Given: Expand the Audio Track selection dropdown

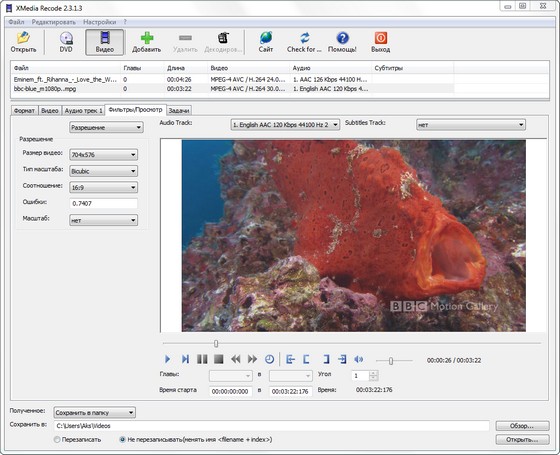Looking at the screenshot, I should 285,125.
